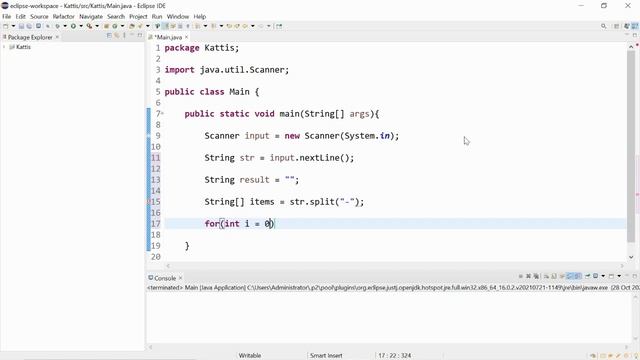Click the Next Annotation icon
Image resolution: width=640 pixels, height=360 pixels.
[x=198, y=26]
